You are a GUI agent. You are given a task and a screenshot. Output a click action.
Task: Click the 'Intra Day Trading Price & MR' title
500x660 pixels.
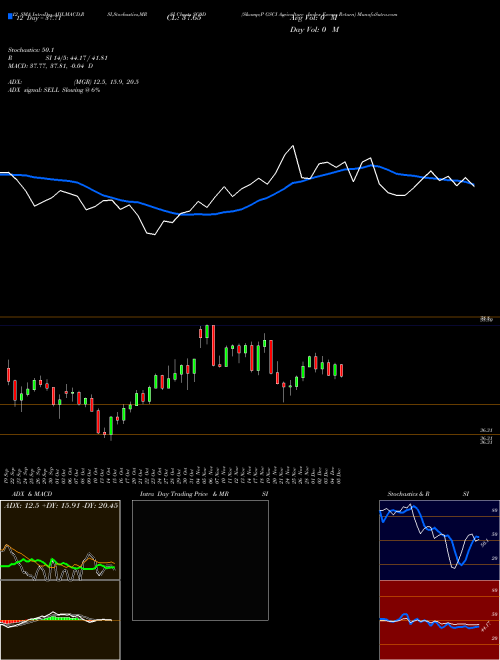185,494
